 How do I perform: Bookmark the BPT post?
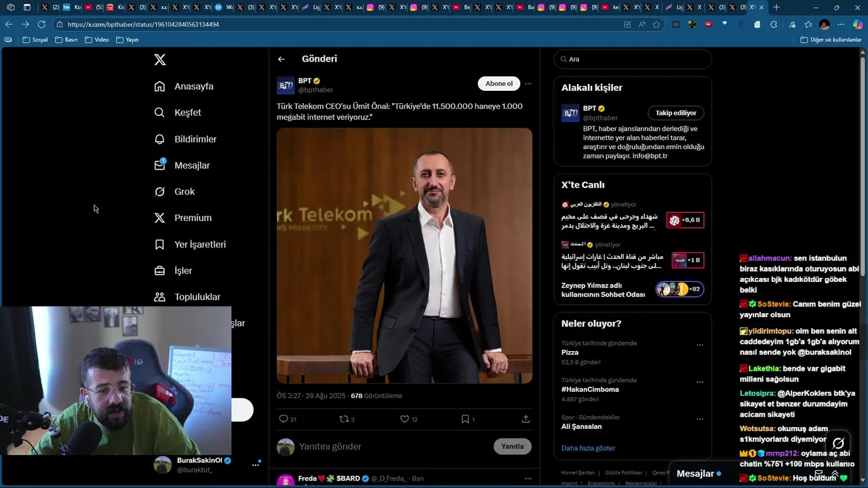[465, 419]
